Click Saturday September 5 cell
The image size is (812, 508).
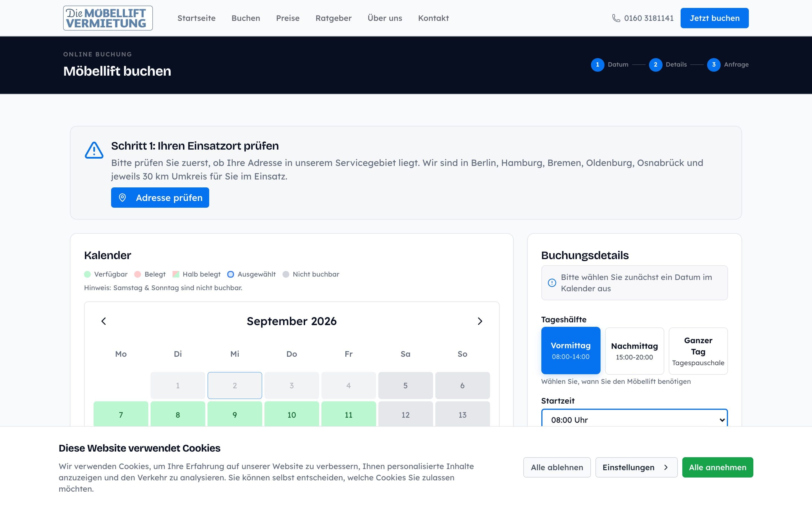coord(405,385)
